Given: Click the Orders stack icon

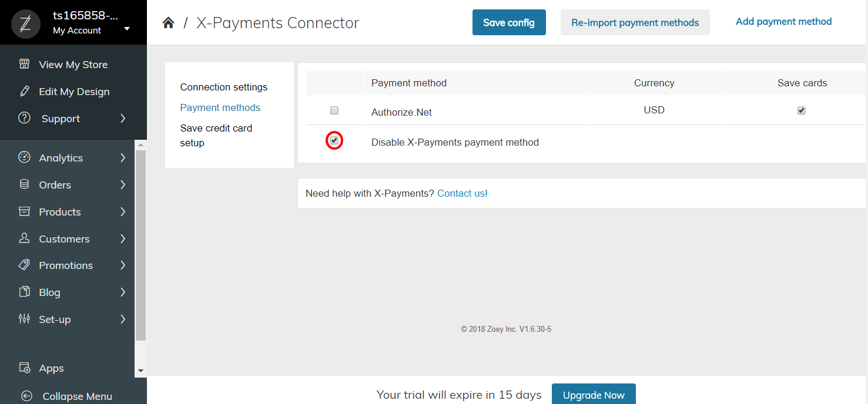Looking at the screenshot, I should pos(24,184).
